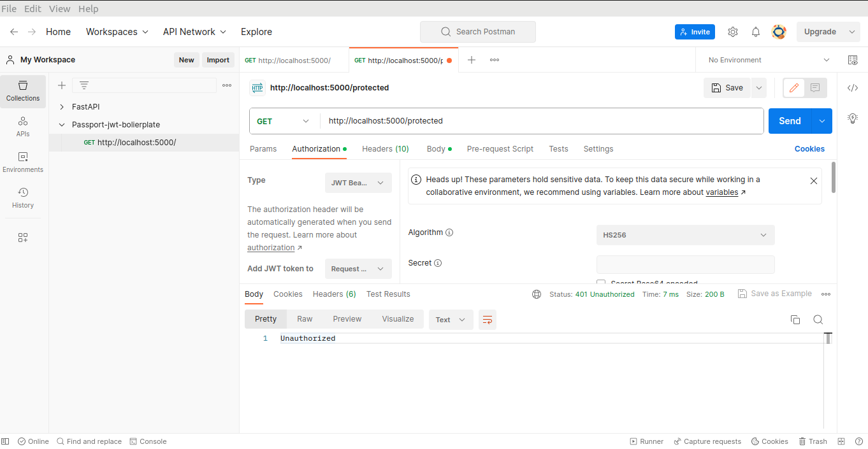The width and height of the screenshot is (868, 449).
Task: Go forward using the right arrow
Action: click(32, 32)
